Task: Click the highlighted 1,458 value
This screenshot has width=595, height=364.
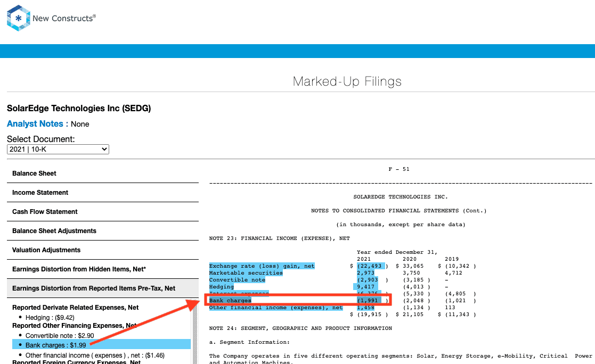Action: click(365, 308)
